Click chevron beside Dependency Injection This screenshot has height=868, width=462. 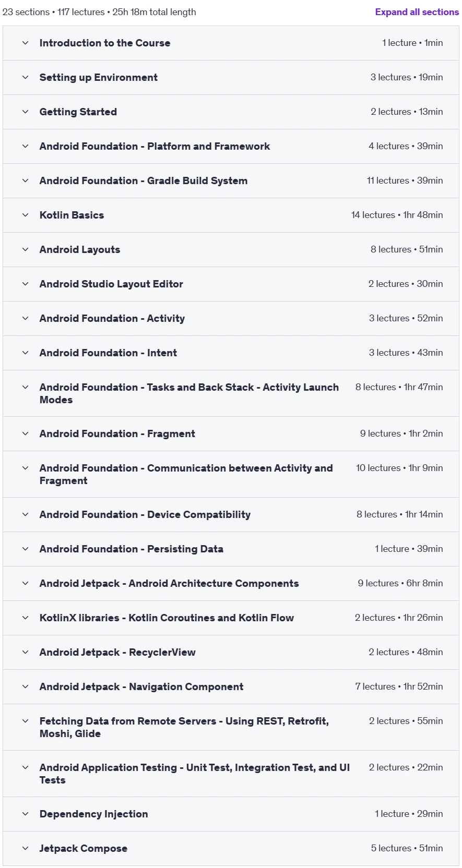coord(25,814)
